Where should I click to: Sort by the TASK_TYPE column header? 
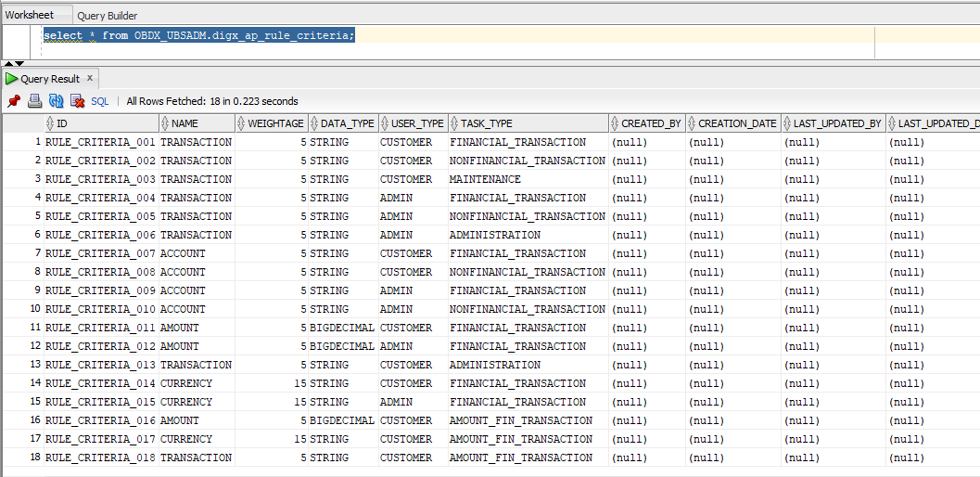(x=528, y=123)
